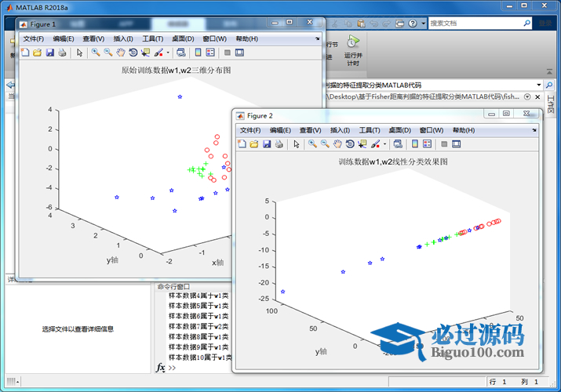Click Zoom Out tool in Figure 1
Viewport: 561px width, 392px height.
point(107,53)
